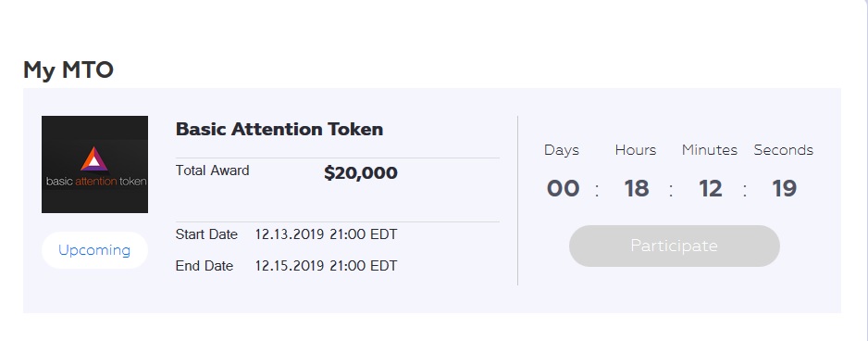Click the Participate button

(675, 246)
